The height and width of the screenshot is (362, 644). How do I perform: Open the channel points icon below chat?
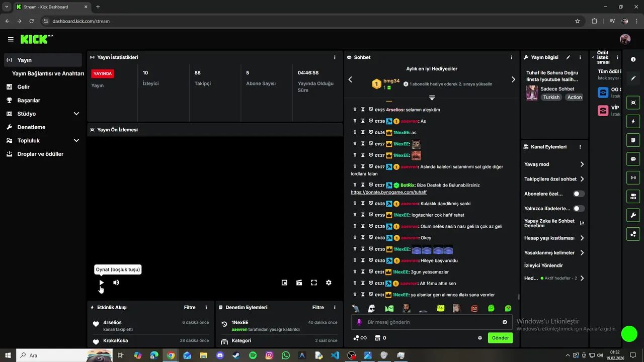pyautogui.click(x=360, y=338)
